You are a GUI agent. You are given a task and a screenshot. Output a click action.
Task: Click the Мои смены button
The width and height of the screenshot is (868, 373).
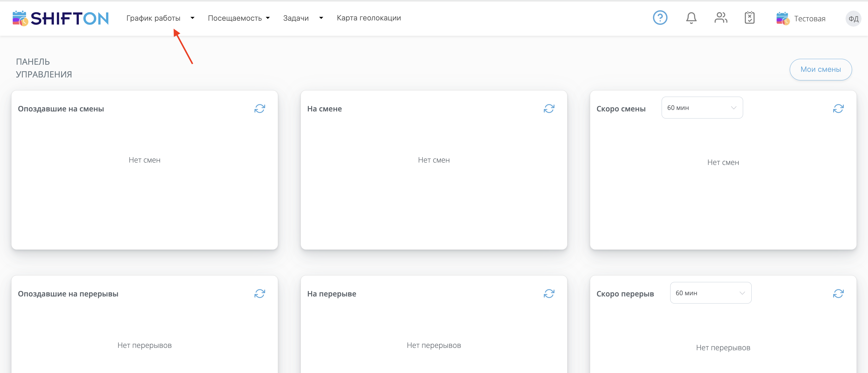(820, 69)
